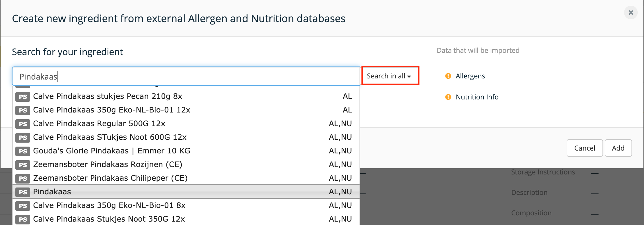Pick Calve Pindakaas 350g Eko-NL-Bio-01 12x
This screenshot has width=644, height=225.
point(186,110)
